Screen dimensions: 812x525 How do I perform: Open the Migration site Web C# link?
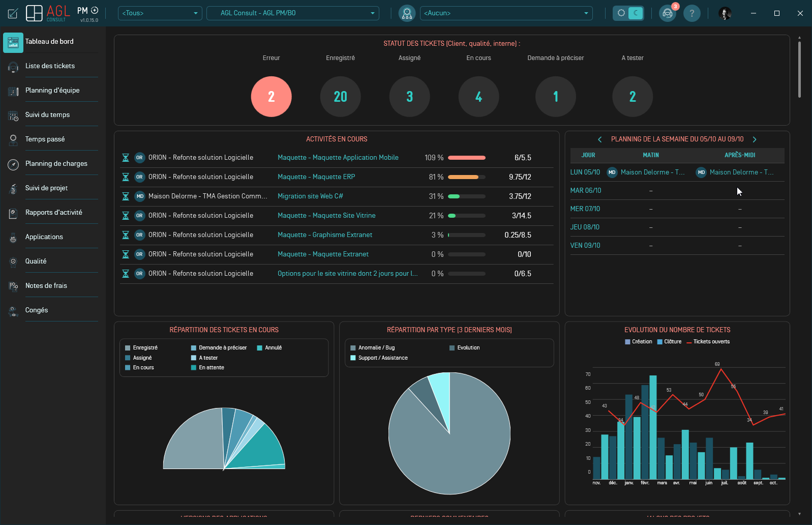click(x=310, y=196)
